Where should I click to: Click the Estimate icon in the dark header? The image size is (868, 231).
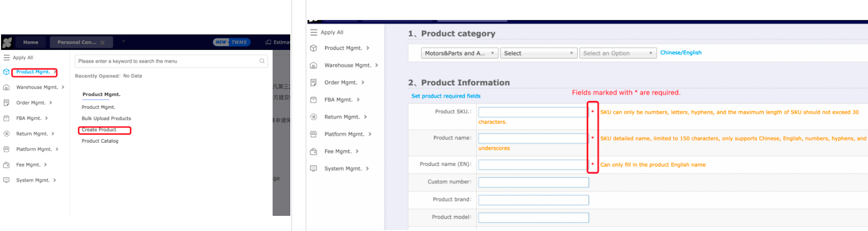point(268,42)
